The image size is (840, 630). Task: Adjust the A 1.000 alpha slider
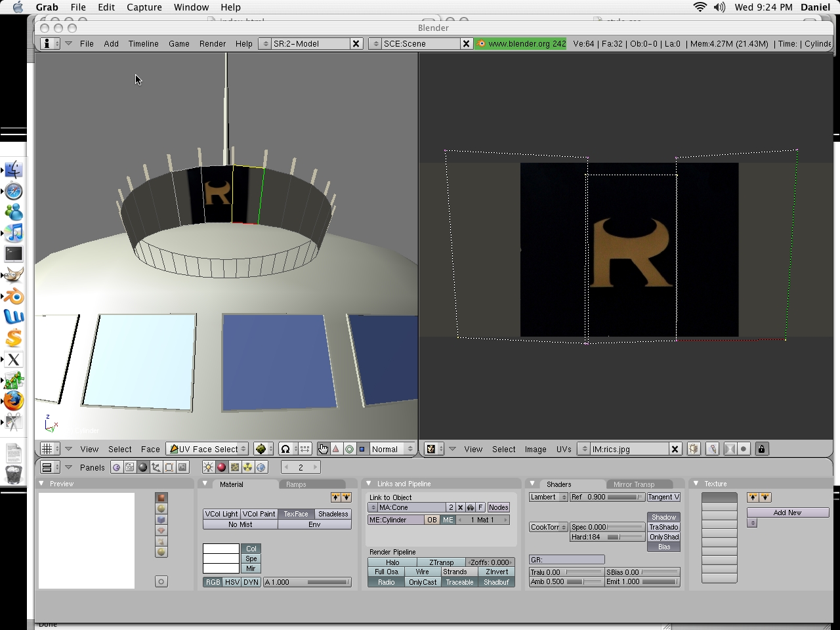[x=307, y=582]
